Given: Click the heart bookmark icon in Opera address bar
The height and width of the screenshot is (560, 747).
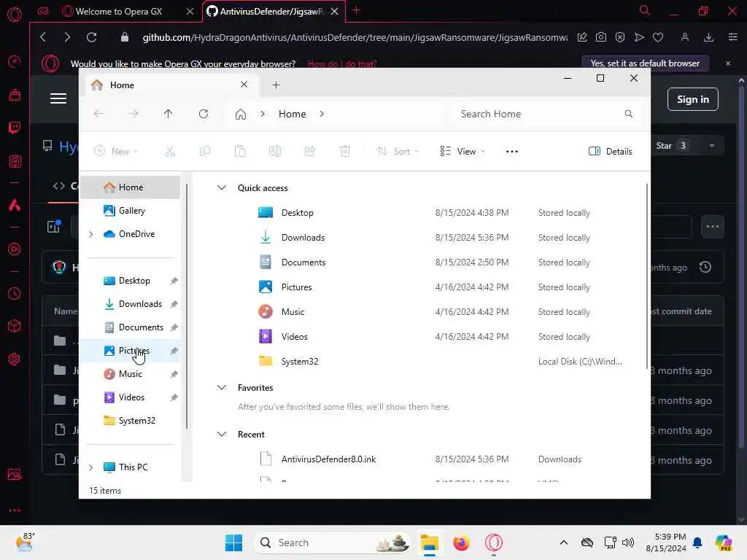Looking at the screenshot, I should [658, 37].
